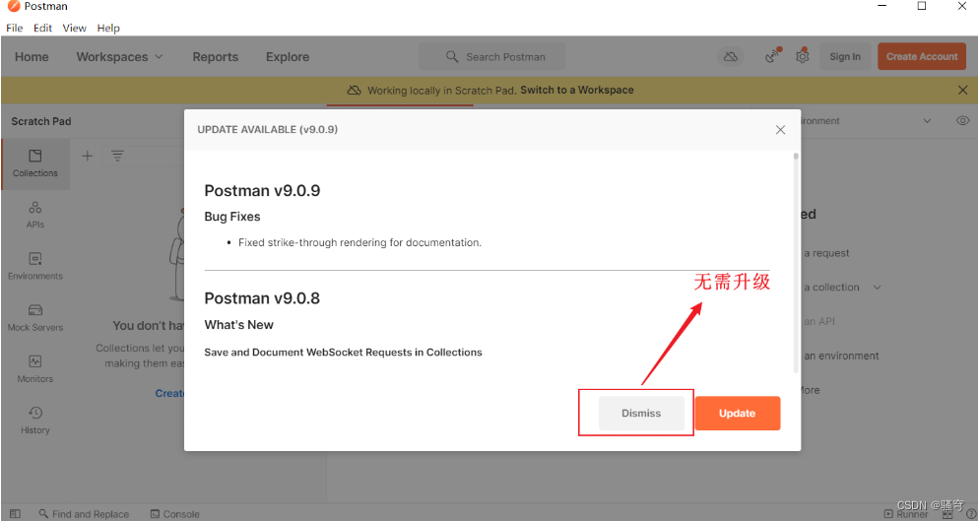Close the Scratch Pad banner
The width and height of the screenshot is (980, 521).
(962, 90)
